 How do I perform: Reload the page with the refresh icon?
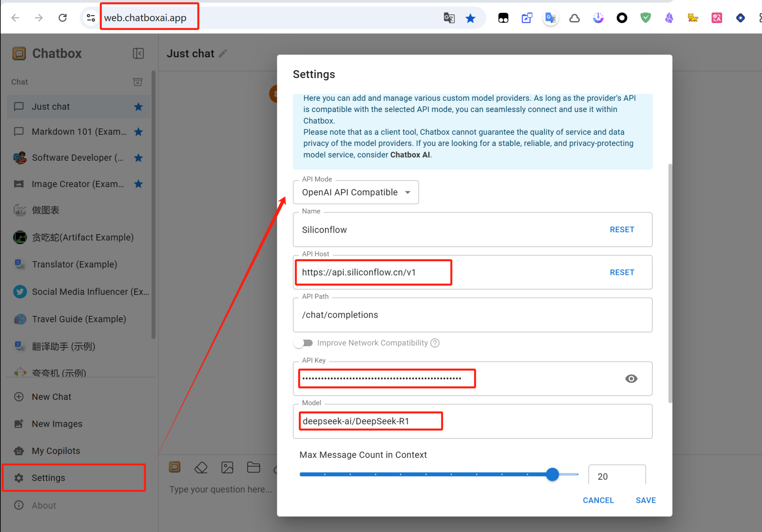[x=63, y=18]
